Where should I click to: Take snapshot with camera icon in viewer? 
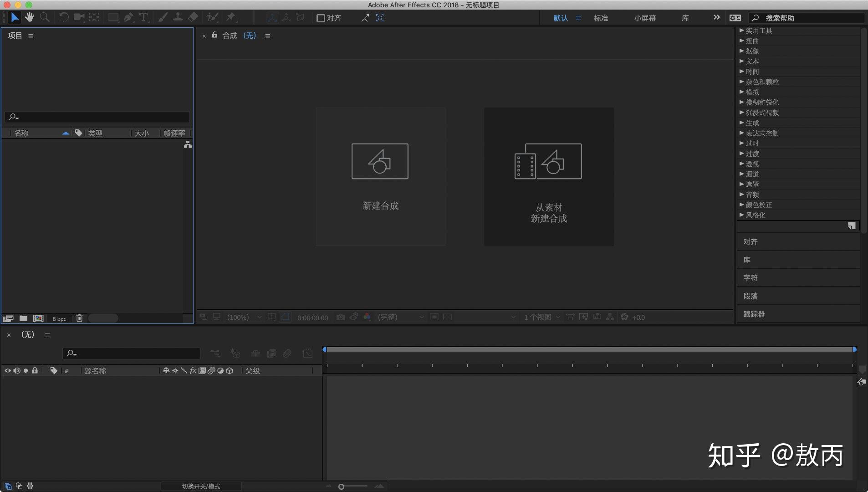341,317
